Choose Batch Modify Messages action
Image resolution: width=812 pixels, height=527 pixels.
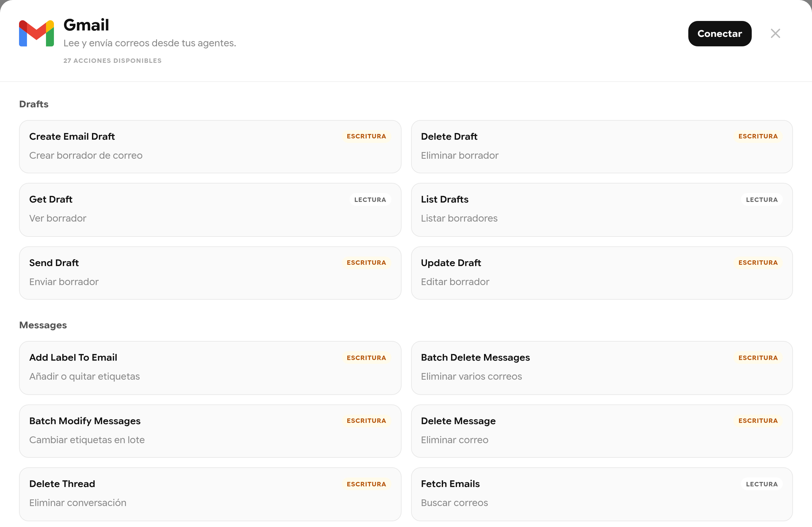(x=210, y=431)
